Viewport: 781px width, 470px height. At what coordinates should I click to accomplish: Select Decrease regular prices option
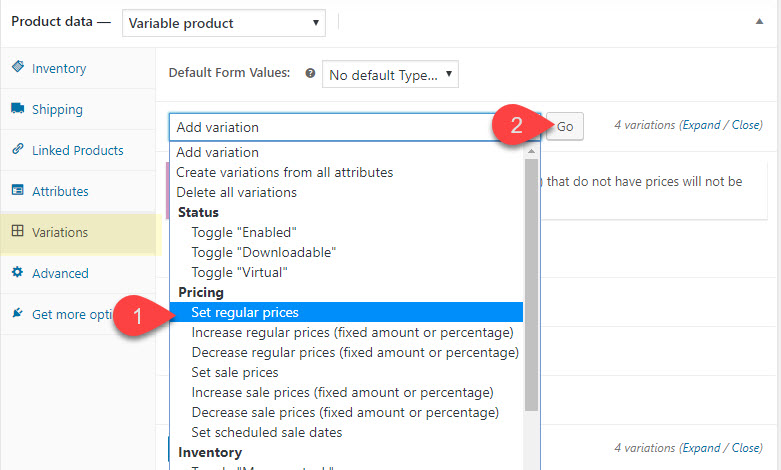click(347, 352)
